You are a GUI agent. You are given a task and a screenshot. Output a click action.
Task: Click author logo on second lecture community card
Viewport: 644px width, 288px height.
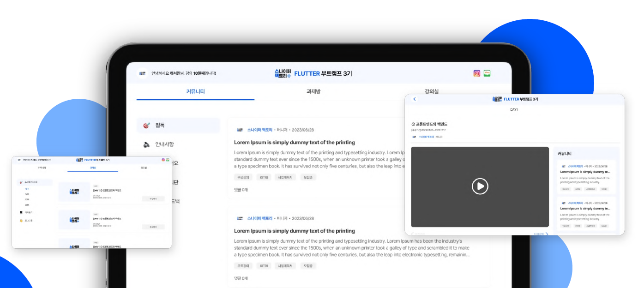[x=564, y=204]
